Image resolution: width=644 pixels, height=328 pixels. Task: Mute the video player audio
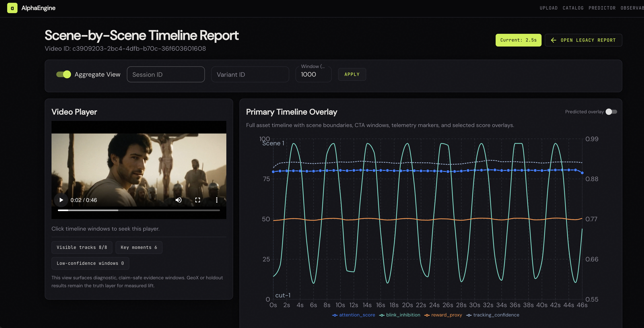[x=178, y=200]
